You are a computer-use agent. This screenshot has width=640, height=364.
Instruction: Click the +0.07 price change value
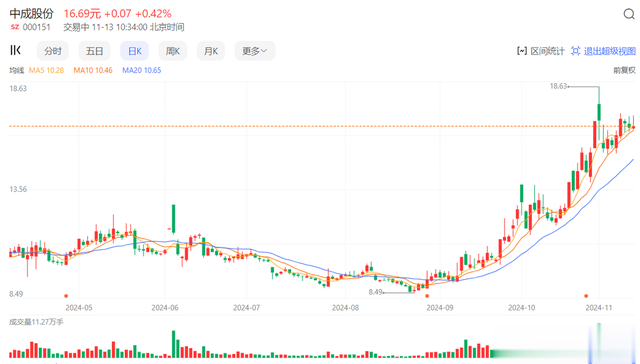coord(118,13)
